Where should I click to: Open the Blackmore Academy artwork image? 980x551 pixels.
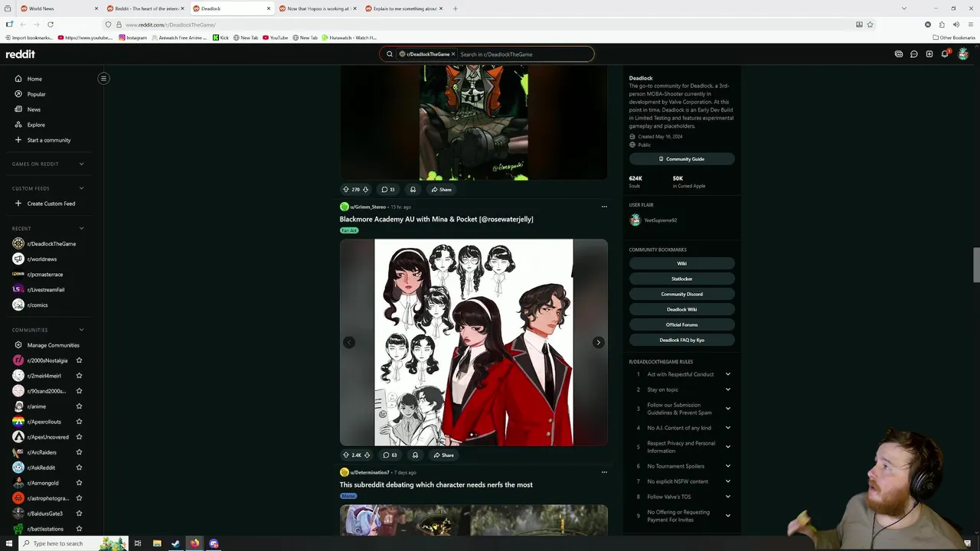473,342
